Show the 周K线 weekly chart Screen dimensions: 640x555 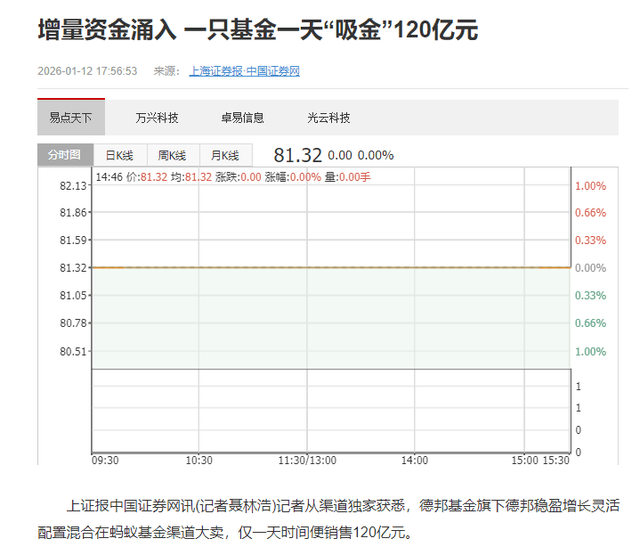click(172, 155)
